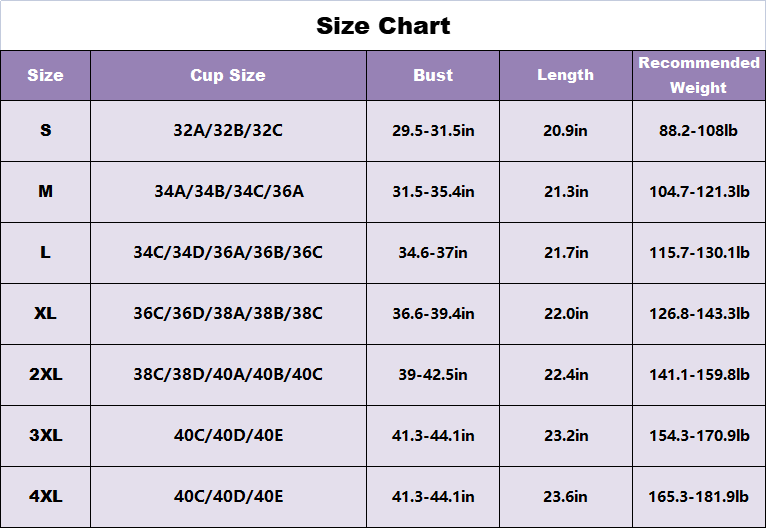This screenshot has height=529, width=767.
Task: Click the Length column header
Action: (565, 76)
